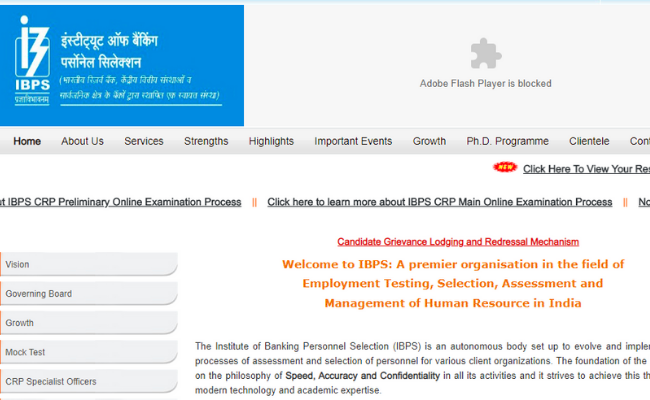650x400 pixels.
Task: Select Clientele in navigation bar
Action: 589,141
